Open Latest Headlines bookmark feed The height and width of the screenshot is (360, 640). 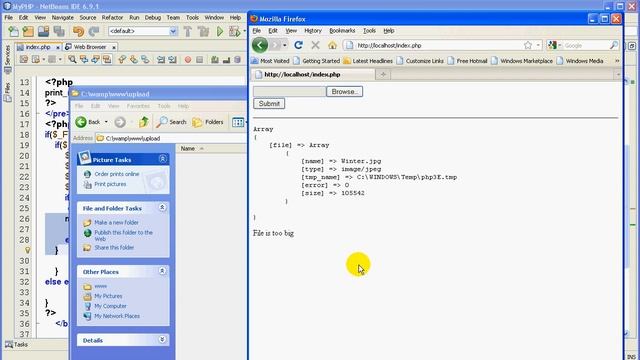pyautogui.click(x=368, y=61)
